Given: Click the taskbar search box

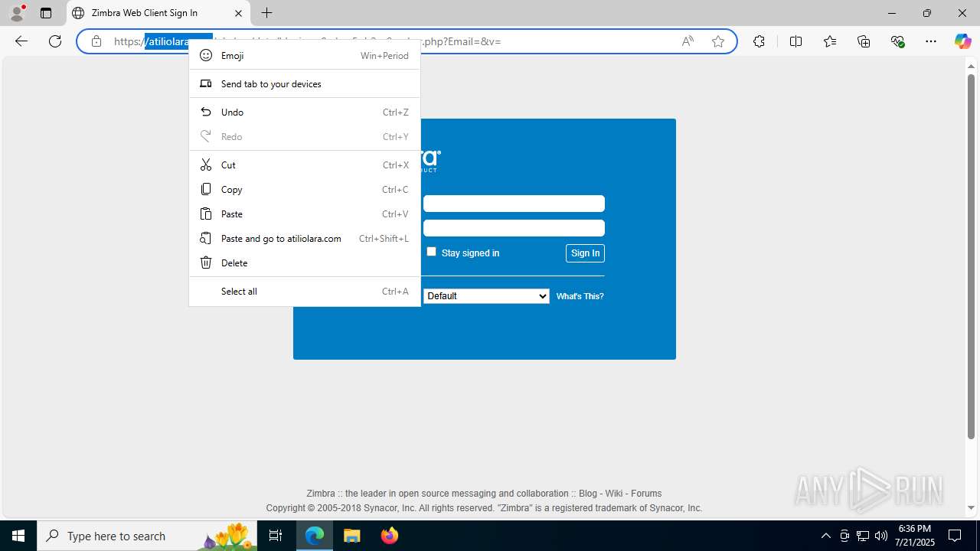Looking at the screenshot, I should pyautogui.click(x=147, y=536).
